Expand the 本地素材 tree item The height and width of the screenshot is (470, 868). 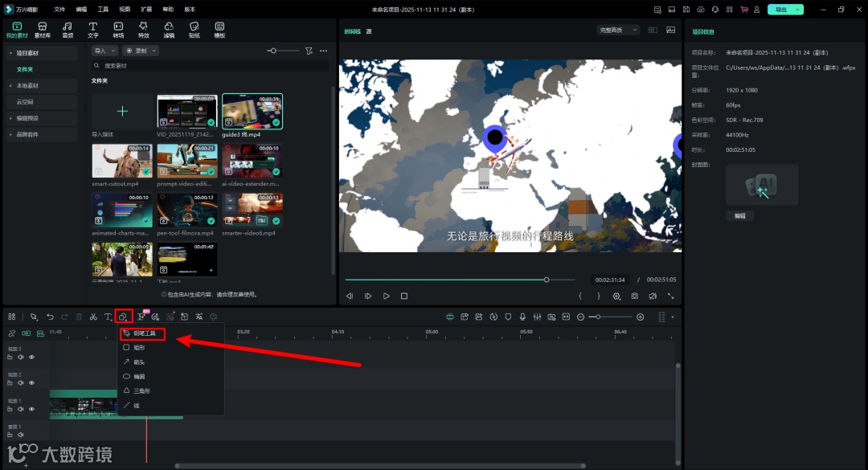[x=27, y=85]
